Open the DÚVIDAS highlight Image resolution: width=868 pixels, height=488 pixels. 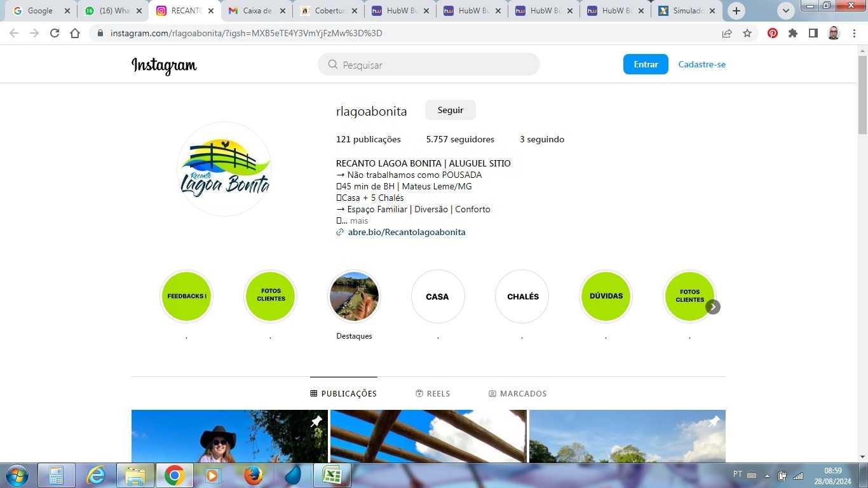606,296
